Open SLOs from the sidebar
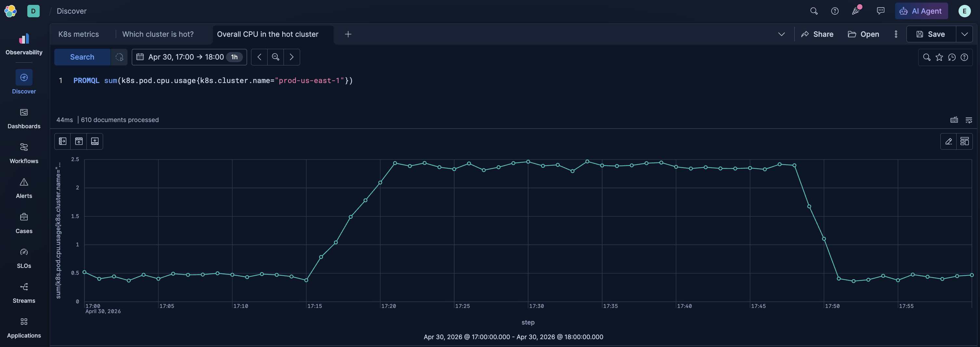 (x=24, y=258)
